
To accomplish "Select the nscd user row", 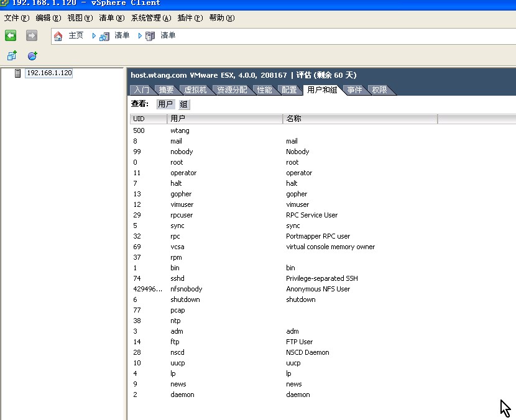I will (323, 352).
